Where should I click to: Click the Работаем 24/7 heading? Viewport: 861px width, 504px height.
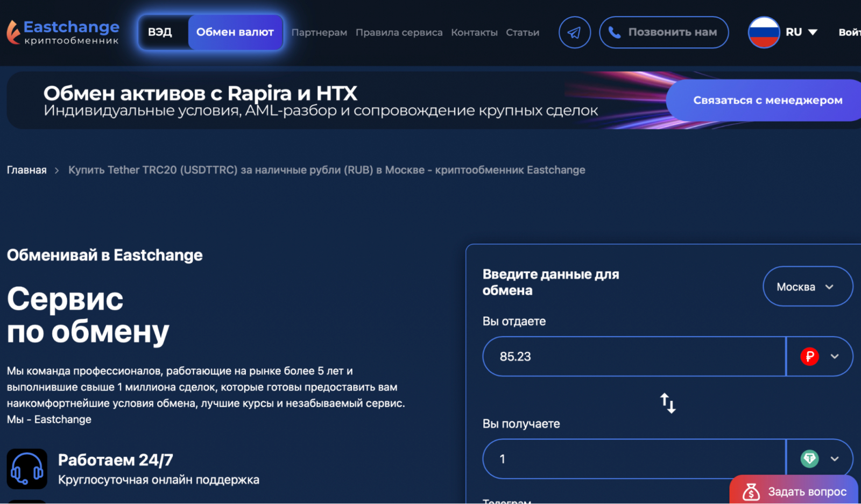click(116, 460)
